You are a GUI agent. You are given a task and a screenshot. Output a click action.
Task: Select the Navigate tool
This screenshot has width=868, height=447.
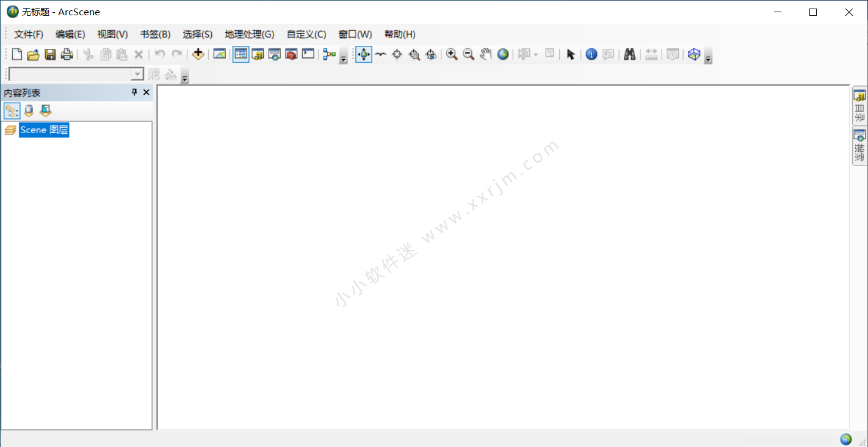364,54
